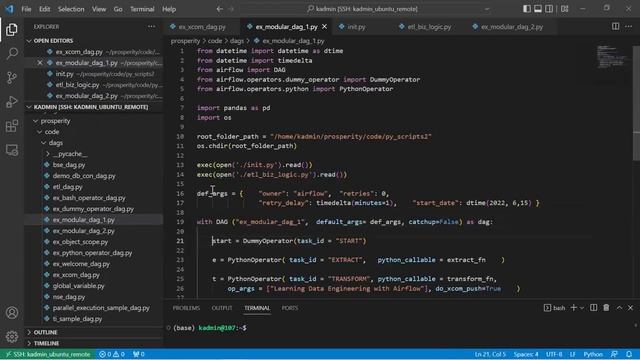Kill terminal with the trash icon
This screenshot has width=640, height=360.
coord(606,308)
